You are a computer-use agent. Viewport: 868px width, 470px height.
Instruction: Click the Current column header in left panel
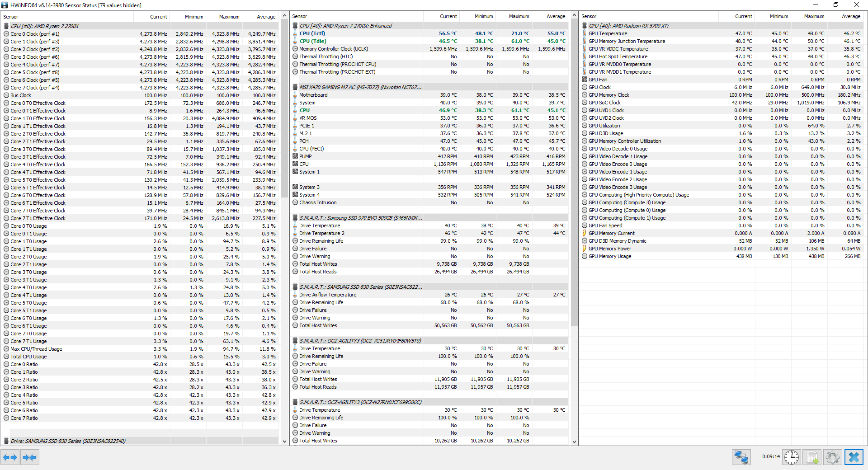tap(152, 17)
